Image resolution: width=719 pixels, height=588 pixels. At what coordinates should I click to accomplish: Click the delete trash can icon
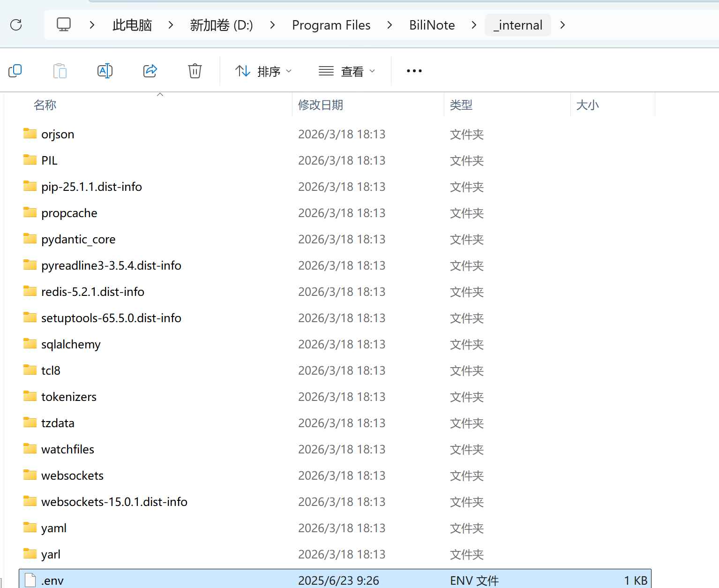pos(195,71)
